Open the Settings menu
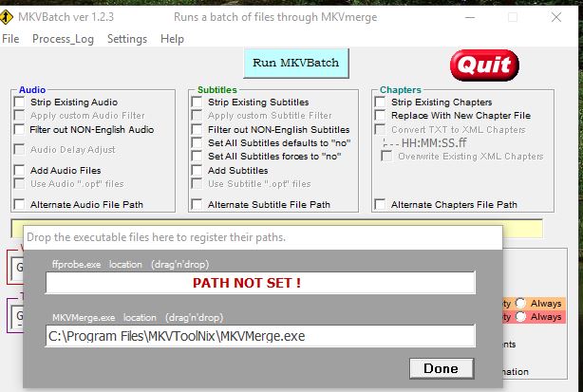 pos(127,39)
